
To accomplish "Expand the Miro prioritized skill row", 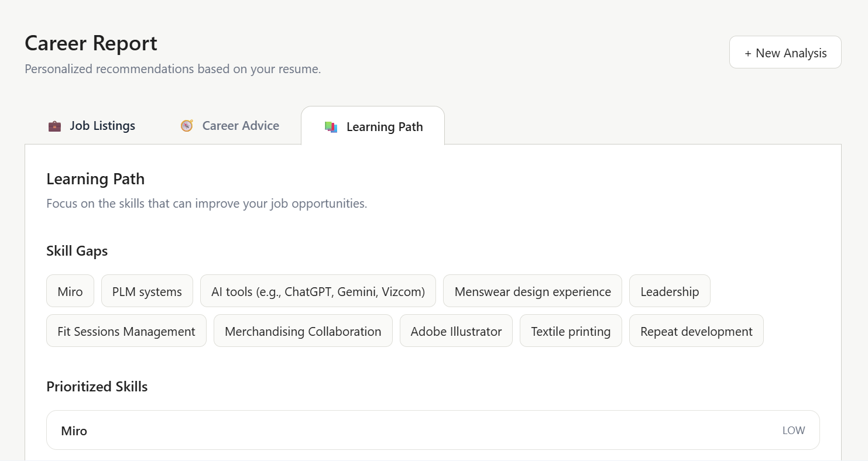I will pos(433,431).
